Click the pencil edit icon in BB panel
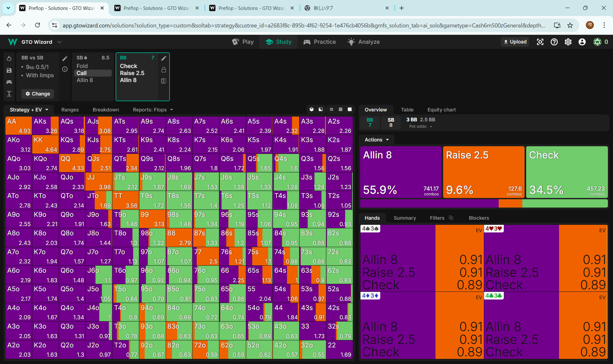This screenshot has width=613, height=364. coord(164,58)
